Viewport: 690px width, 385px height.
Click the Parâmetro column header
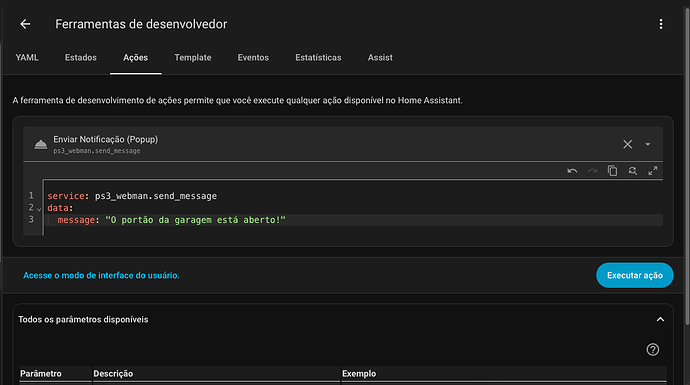[x=41, y=374]
